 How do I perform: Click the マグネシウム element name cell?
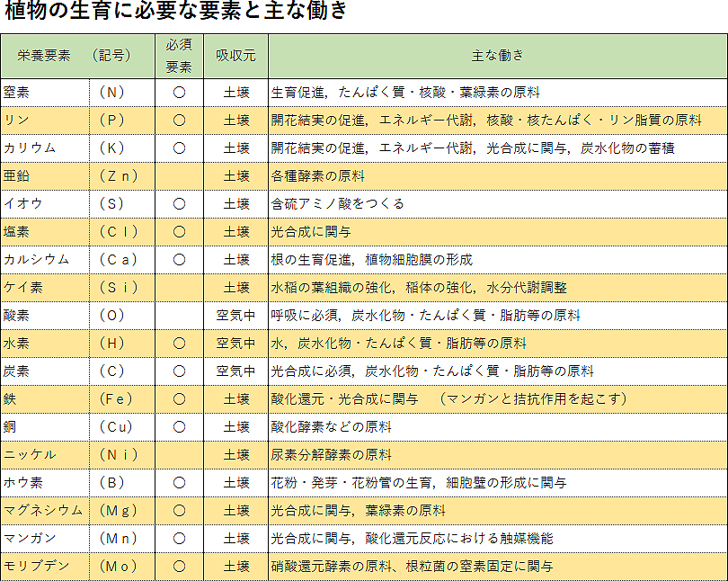click(x=45, y=511)
